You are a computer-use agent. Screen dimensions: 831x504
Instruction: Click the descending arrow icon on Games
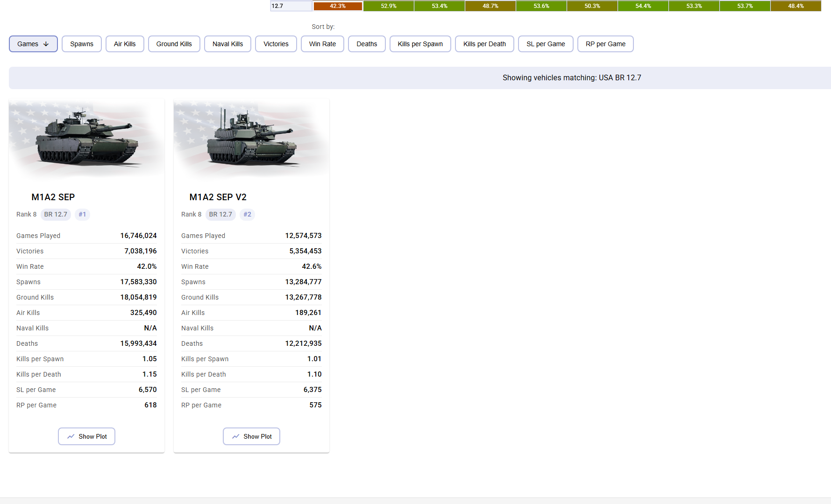click(x=46, y=44)
